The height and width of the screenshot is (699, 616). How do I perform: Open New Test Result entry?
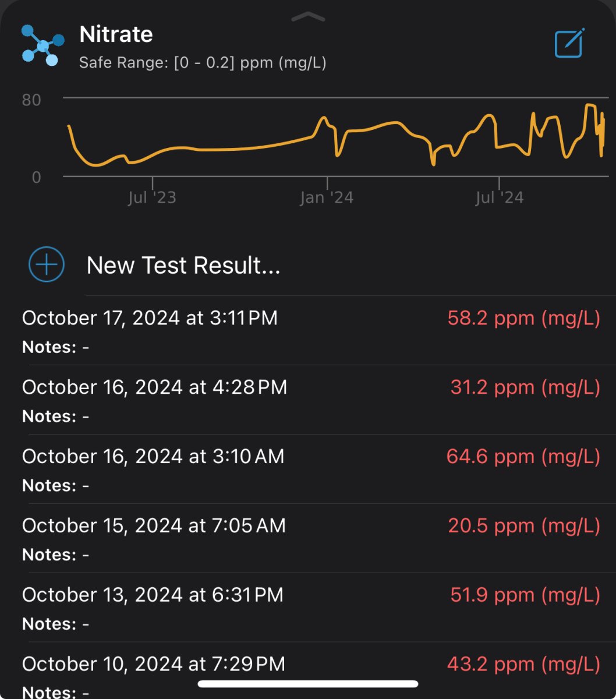point(308,265)
